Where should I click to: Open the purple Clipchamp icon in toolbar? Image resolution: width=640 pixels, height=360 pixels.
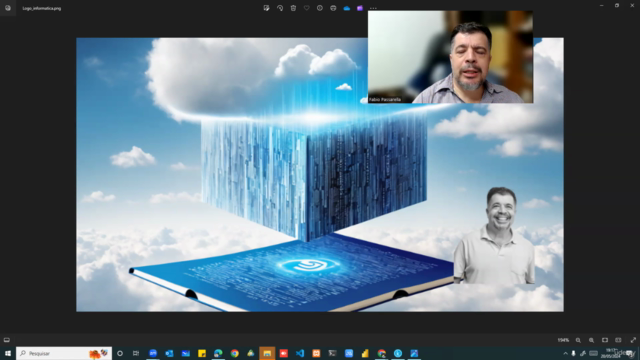360,8
